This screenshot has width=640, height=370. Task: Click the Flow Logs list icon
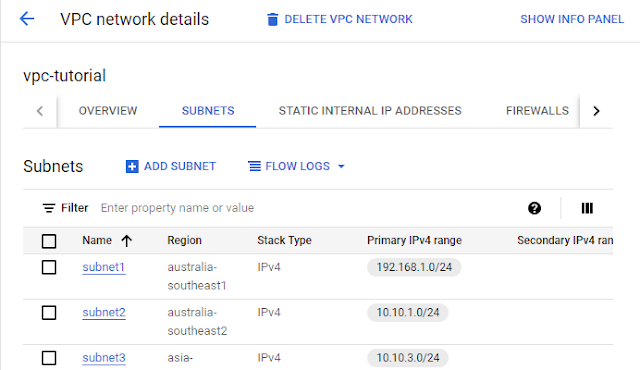coord(255,166)
